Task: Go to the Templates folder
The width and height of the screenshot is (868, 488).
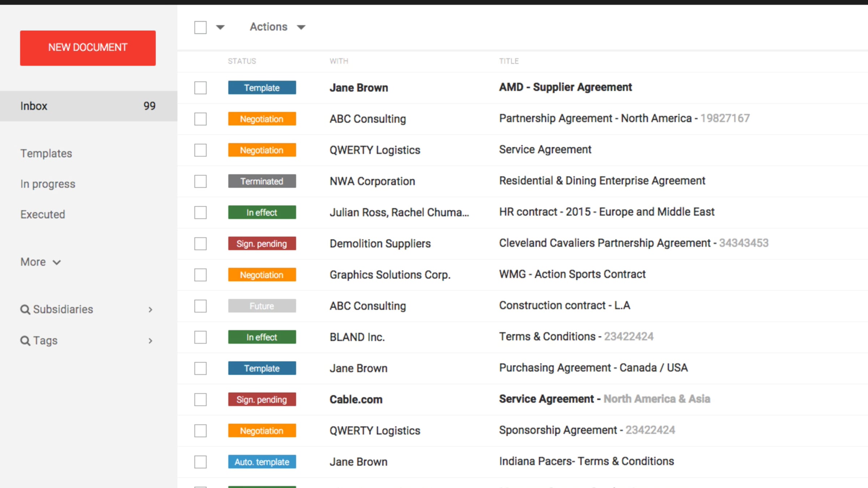Action: tap(46, 154)
